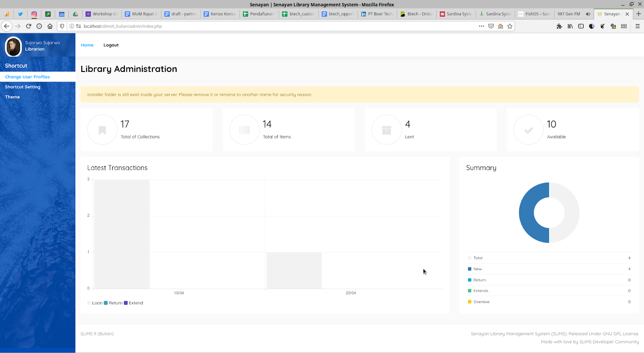Click the Lent archive box icon
This screenshot has height=353, width=644.
[x=386, y=130]
